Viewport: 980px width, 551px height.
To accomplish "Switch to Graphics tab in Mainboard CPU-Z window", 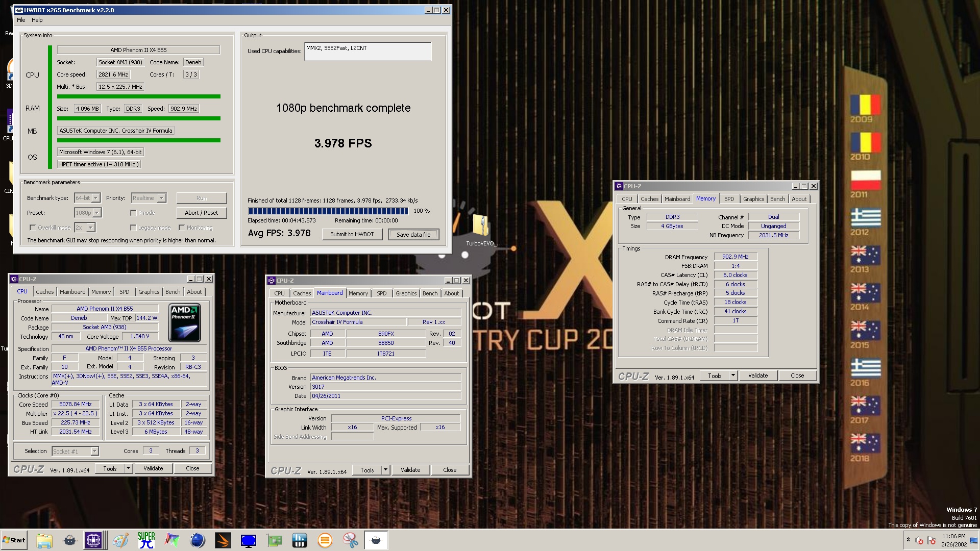I will tap(406, 293).
